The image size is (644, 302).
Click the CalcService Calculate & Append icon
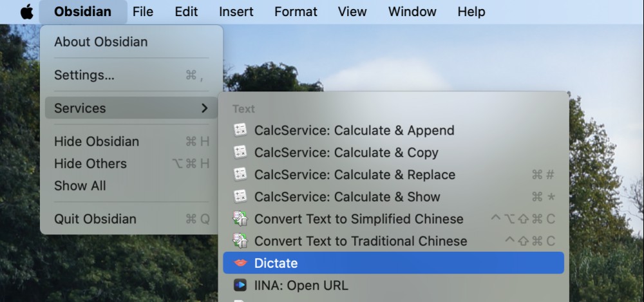(x=240, y=130)
